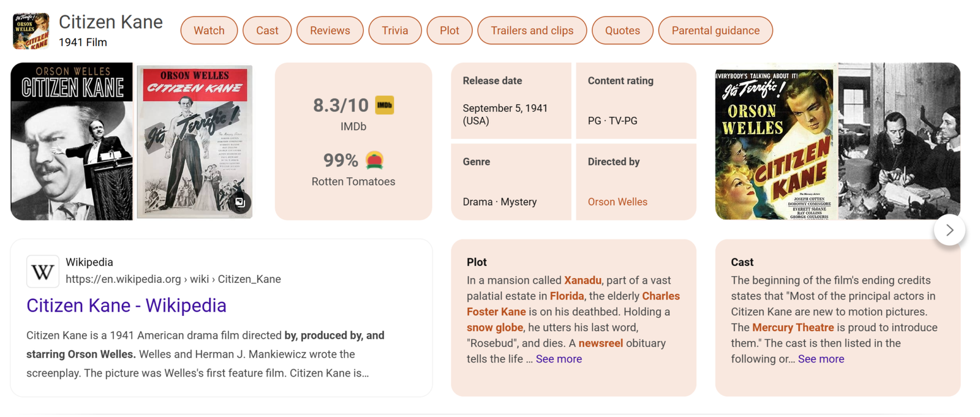The height and width of the screenshot is (417, 980).
Task: Open the Parental guidance chip
Action: pyautogui.click(x=715, y=31)
